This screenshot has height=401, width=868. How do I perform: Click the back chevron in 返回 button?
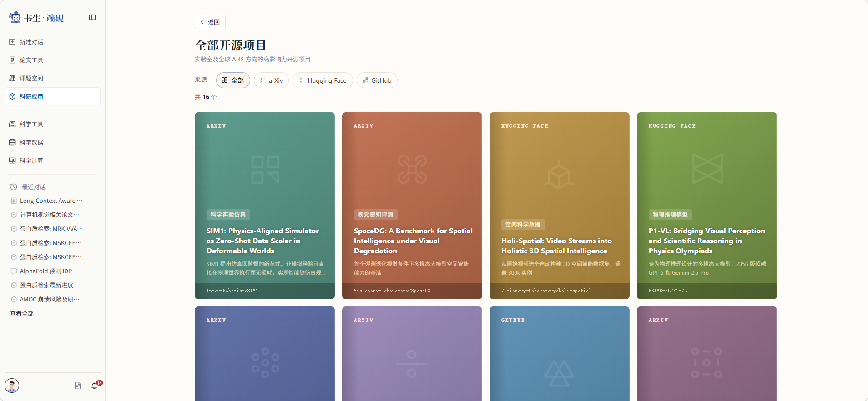[x=202, y=22]
